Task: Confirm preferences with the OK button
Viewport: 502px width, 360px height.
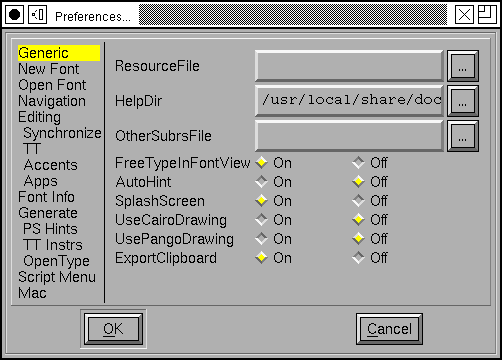Action: click(x=113, y=329)
